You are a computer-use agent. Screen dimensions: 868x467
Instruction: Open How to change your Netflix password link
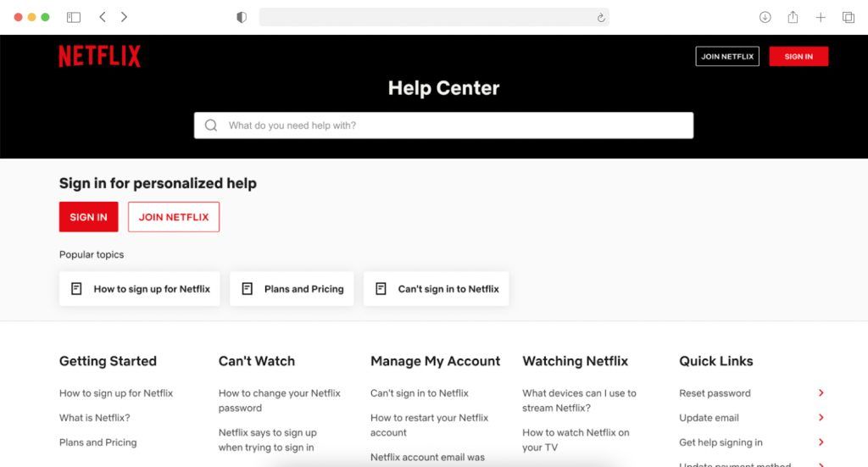pyautogui.click(x=280, y=401)
